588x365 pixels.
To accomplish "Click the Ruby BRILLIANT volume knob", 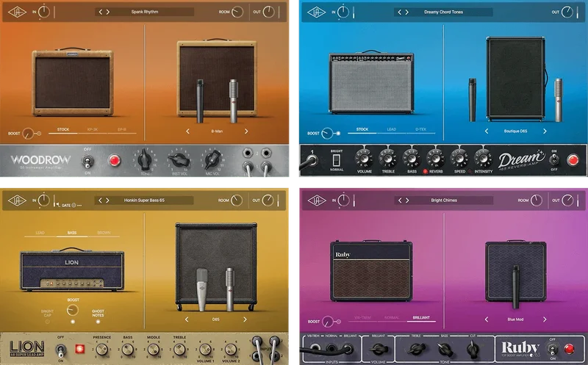I will (379, 350).
